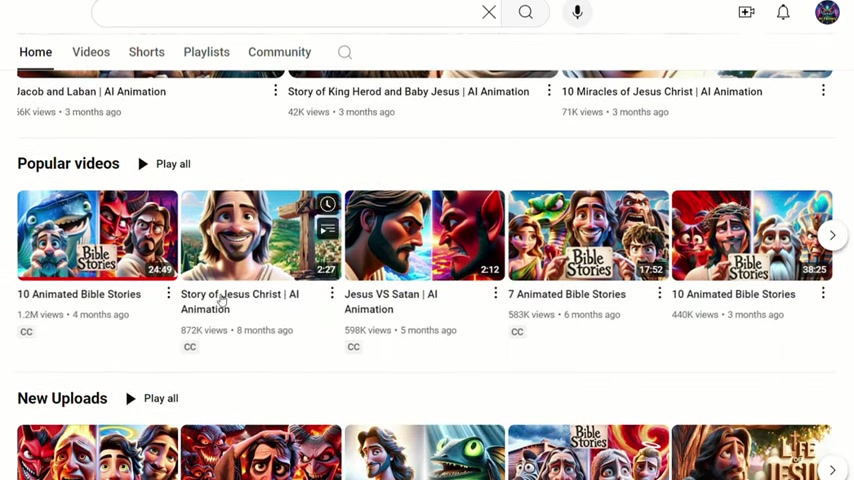Switch to the Videos tab
This screenshot has width=854, height=480.
pyautogui.click(x=91, y=52)
